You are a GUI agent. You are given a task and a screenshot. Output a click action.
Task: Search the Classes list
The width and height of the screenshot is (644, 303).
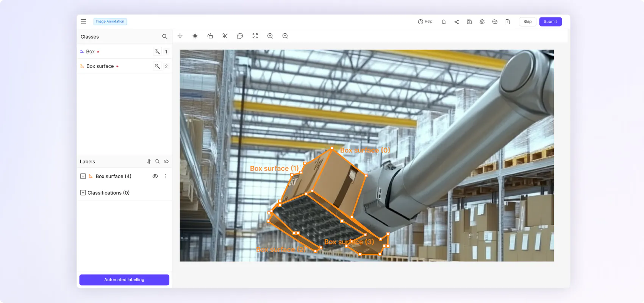pyautogui.click(x=165, y=37)
